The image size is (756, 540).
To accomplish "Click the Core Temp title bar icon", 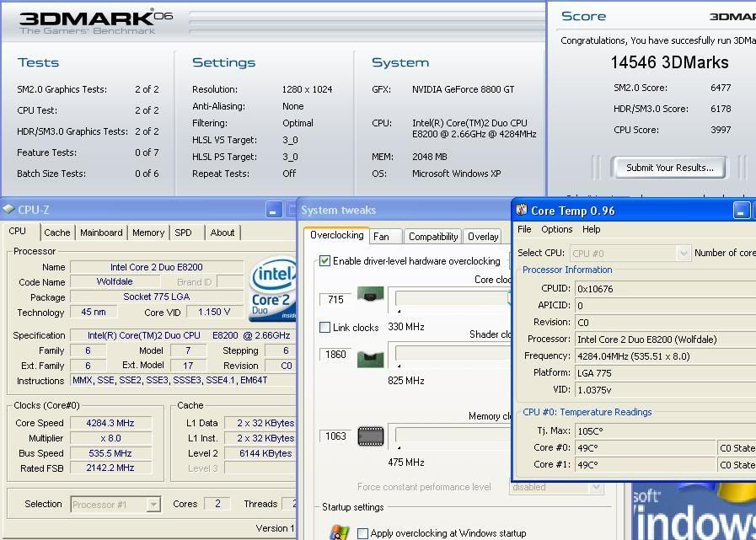I will 521,211.
